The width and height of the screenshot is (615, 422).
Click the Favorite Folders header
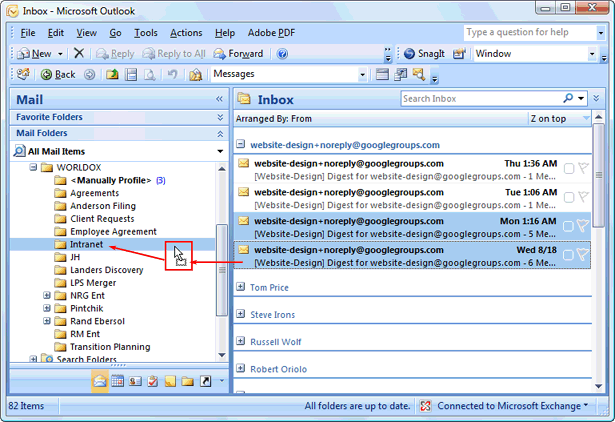119,117
